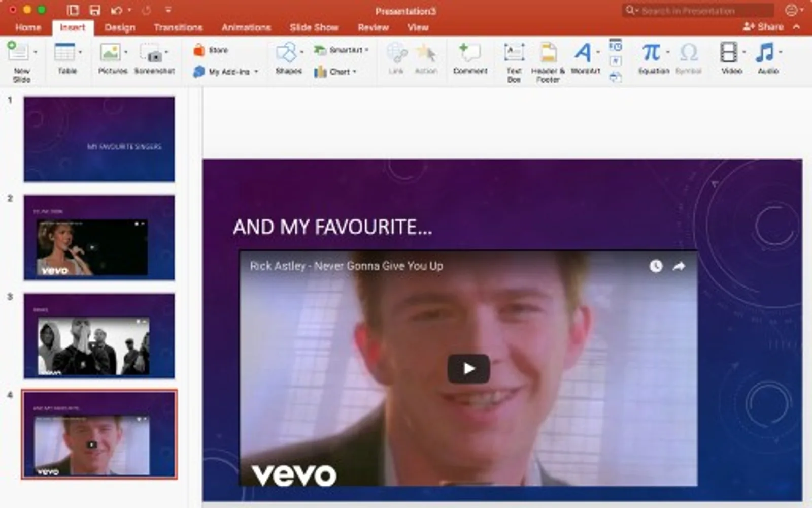Screen dimensions: 812x508
Task: Open the Table dropdown arrow
Action: [80, 52]
